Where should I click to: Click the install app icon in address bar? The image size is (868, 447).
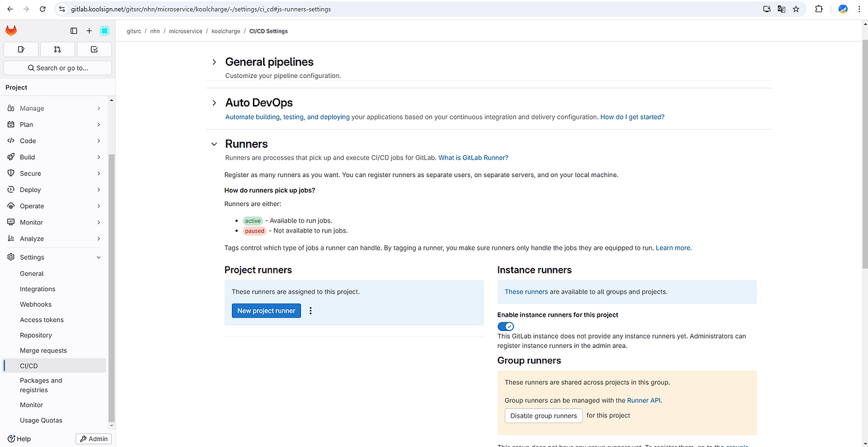tap(767, 9)
